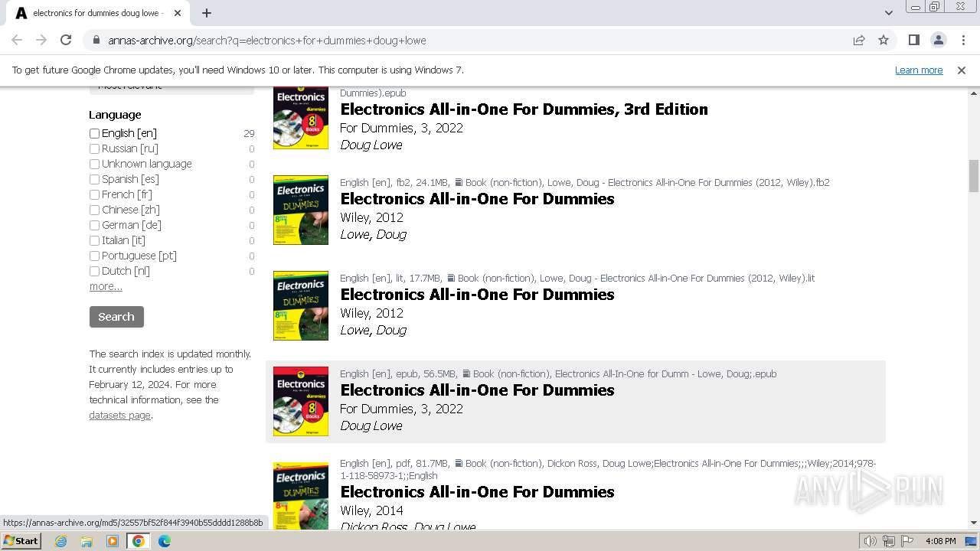980x551 pixels.
Task: Click cover thumbnail of fb2 result
Action: (x=301, y=210)
